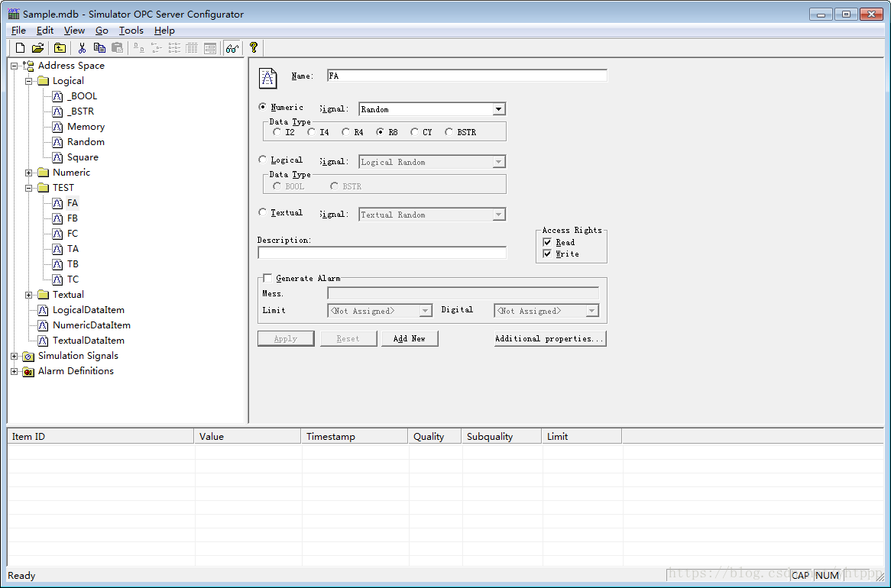The height and width of the screenshot is (588, 891).
Task: Choose the numeric BSTR data type
Action: (449, 132)
